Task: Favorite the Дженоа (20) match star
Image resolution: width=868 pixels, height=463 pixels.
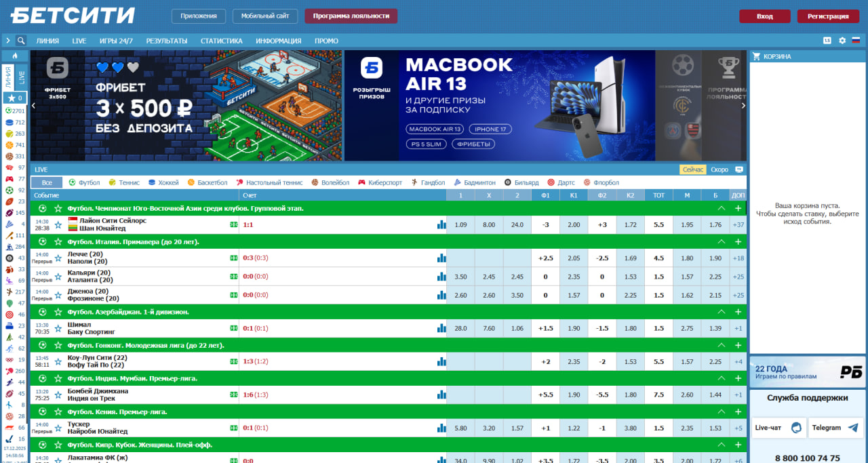Action: click(58, 295)
